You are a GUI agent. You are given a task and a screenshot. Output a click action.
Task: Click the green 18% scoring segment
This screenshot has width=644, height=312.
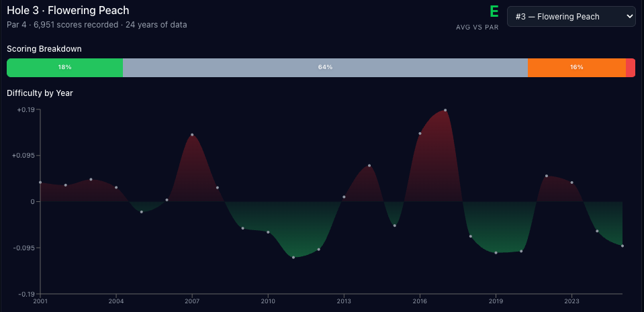(x=64, y=68)
